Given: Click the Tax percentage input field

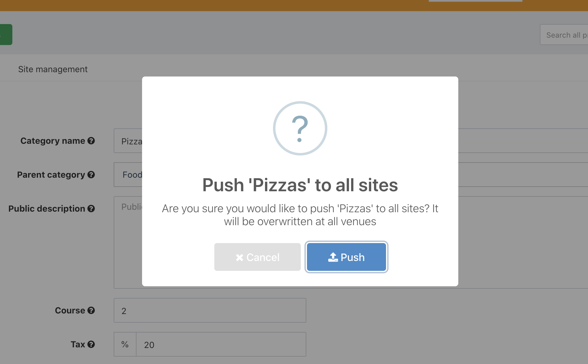Looking at the screenshot, I should (x=221, y=344).
